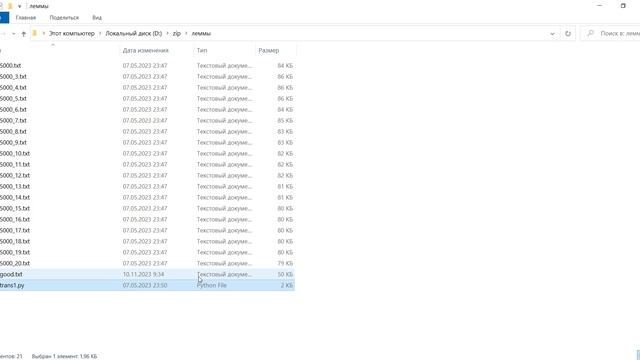The width and height of the screenshot is (640, 360).
Task: Select file 5000_15.txt
Action: coord(15,209)
